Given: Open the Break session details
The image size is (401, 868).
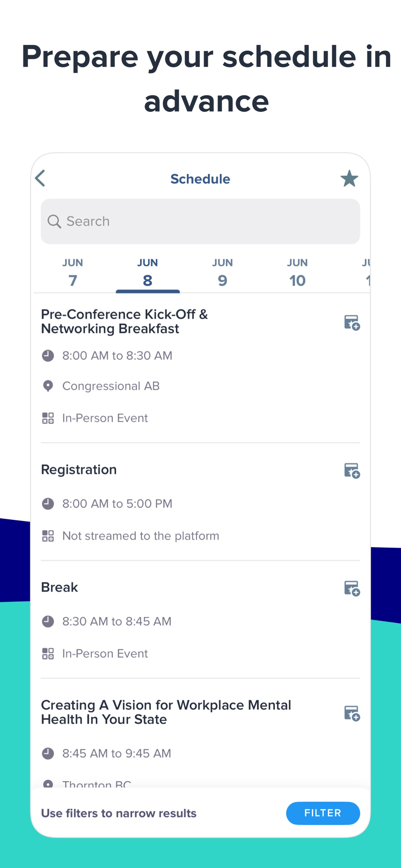Looking at the screenshot, I should 59,587.
